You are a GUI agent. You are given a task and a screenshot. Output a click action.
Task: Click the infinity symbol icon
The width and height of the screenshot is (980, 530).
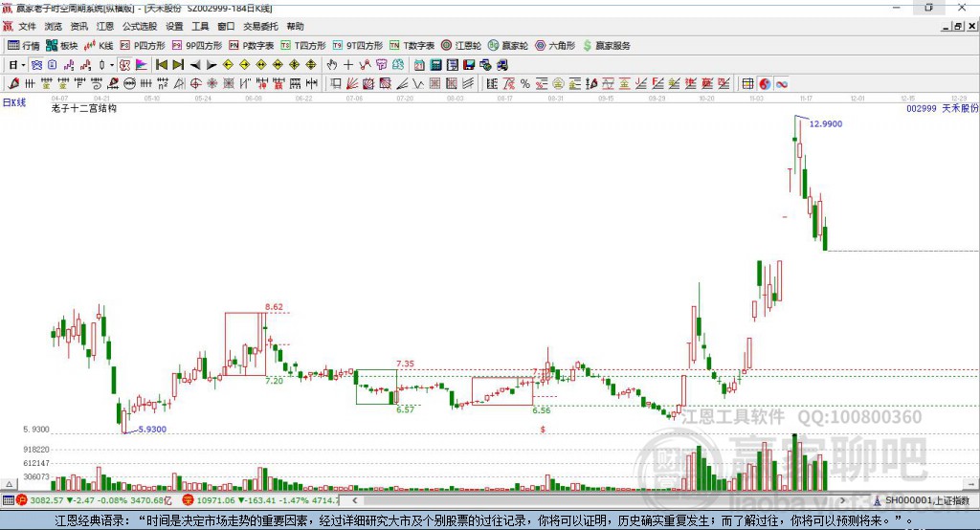(x=781, y=84)
